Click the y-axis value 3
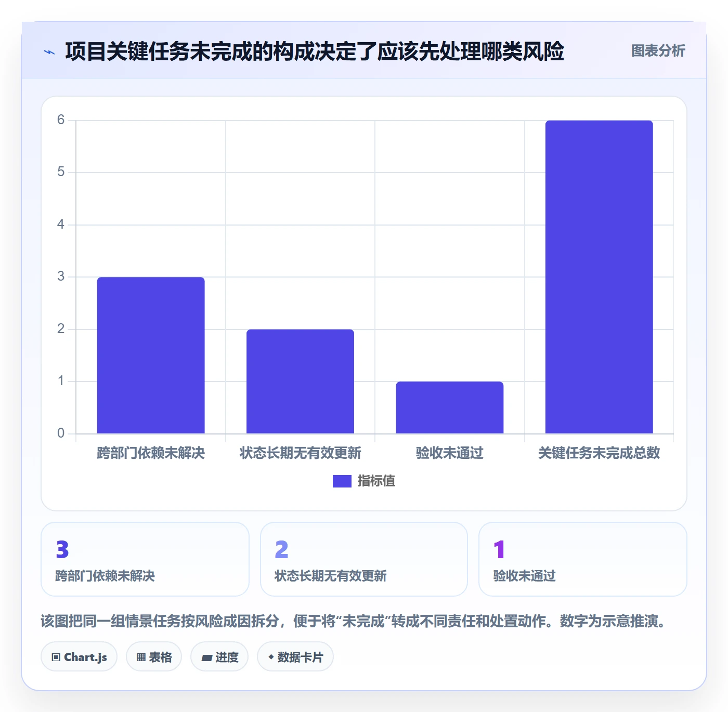728x712 pixels. (61, 276)
